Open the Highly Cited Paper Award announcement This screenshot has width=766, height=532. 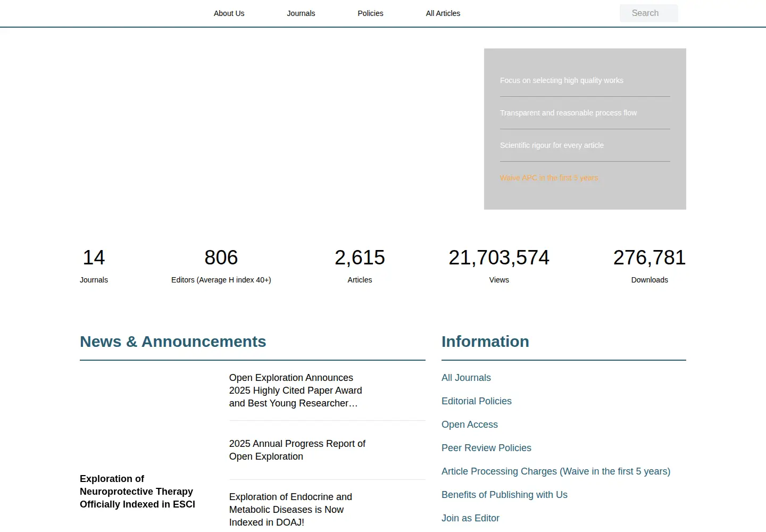click(296, 390)
